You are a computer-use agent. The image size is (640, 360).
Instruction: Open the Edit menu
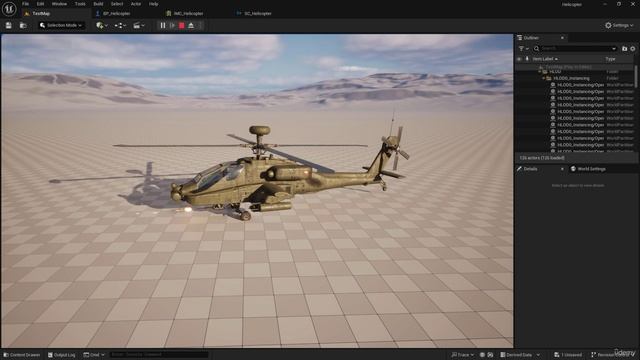coord(40,4)
